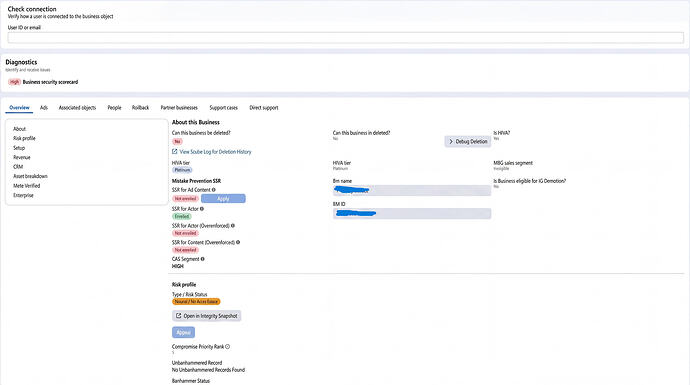Select Asset breakdown in the side navigation
The image size is (690, 385).
(x=30, y=176)
